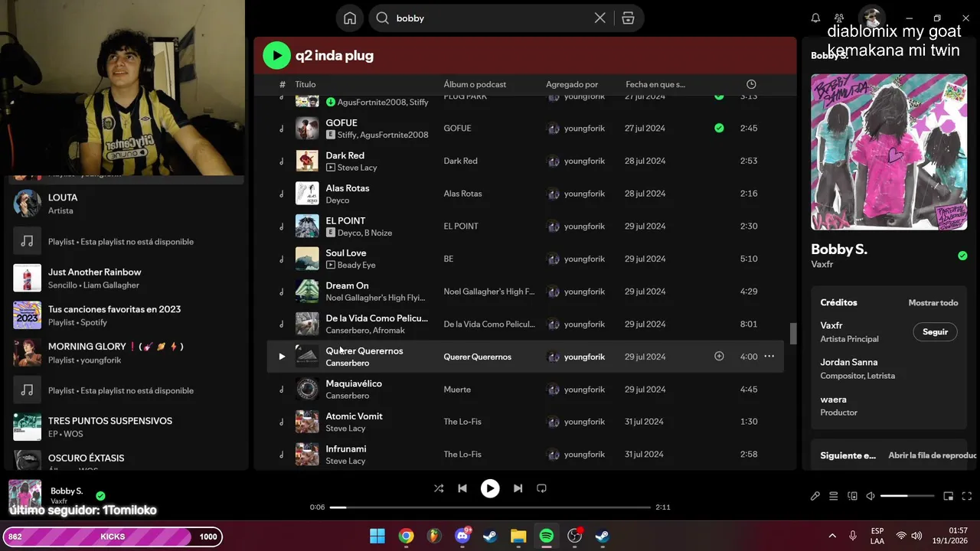The height and width of the screenshot is (551, 980).
Task: Open the queue icon in player bar
Action: tap(834, 496)
